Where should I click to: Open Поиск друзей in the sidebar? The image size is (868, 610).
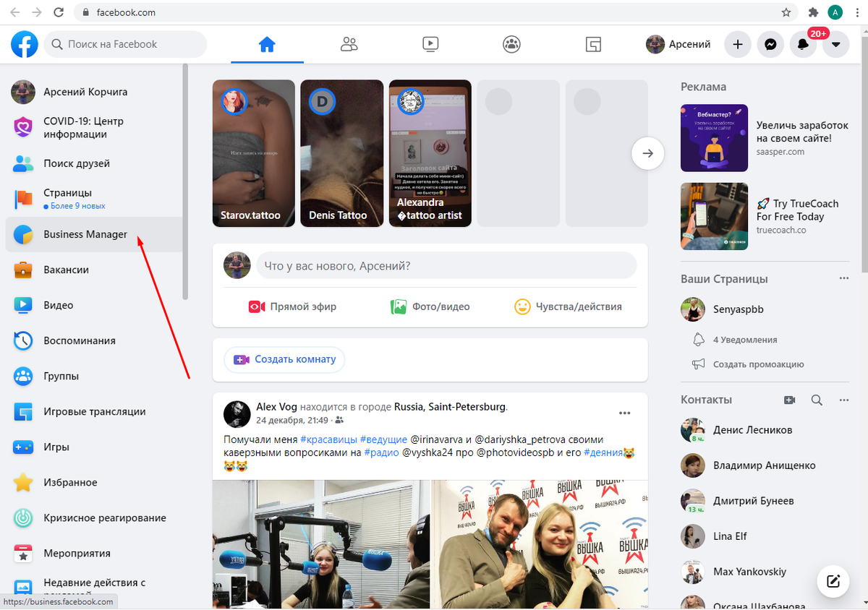pyautogui.click(x=93, y=163)
